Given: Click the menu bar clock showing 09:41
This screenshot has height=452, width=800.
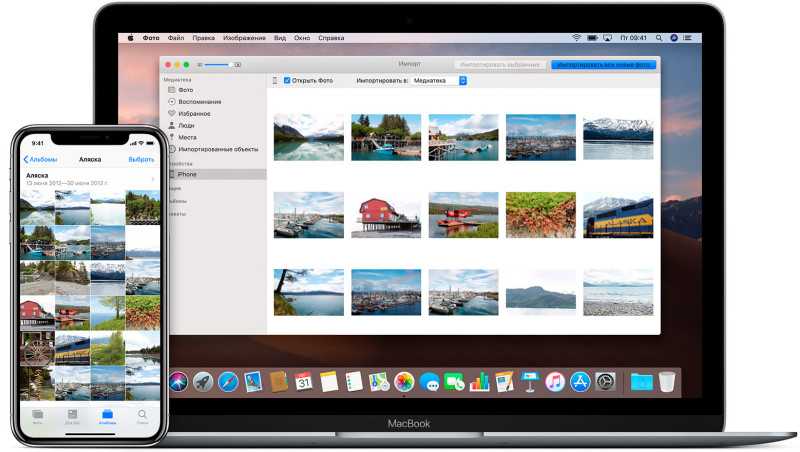Looking at the screenshot, I should coord(633,38).
